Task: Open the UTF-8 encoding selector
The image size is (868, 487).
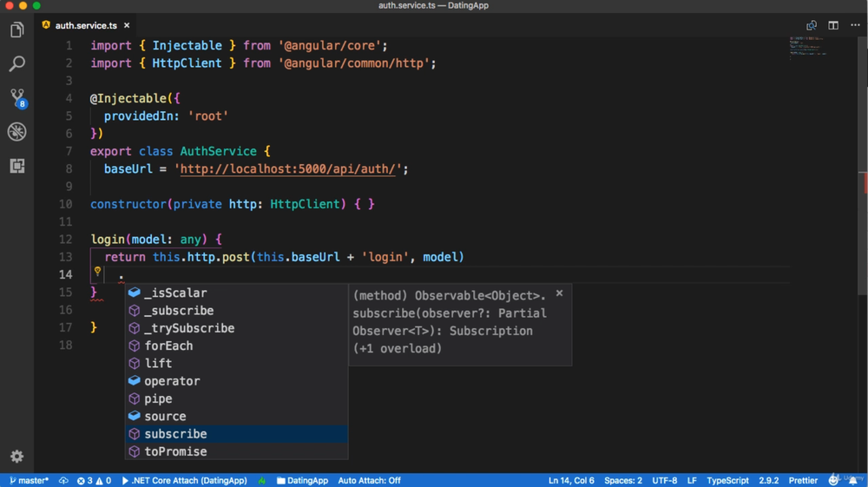Action: coord(665,480)
